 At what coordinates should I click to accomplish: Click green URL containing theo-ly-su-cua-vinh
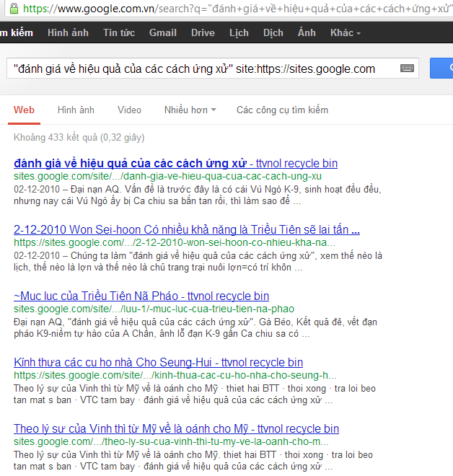coord(171,441)
